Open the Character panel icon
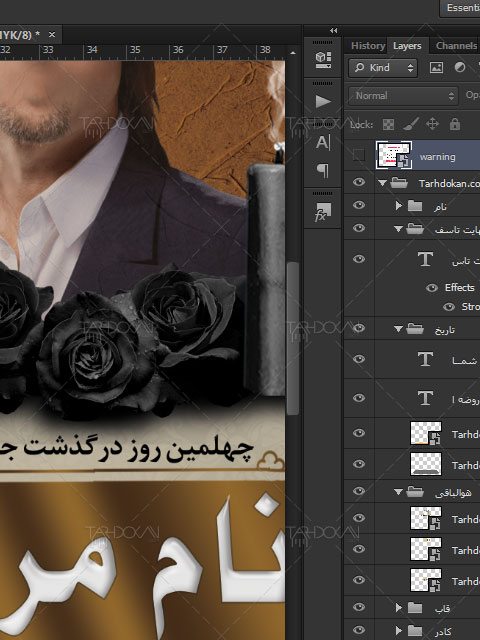The image size is (480, 640). [x=323, y=142]
